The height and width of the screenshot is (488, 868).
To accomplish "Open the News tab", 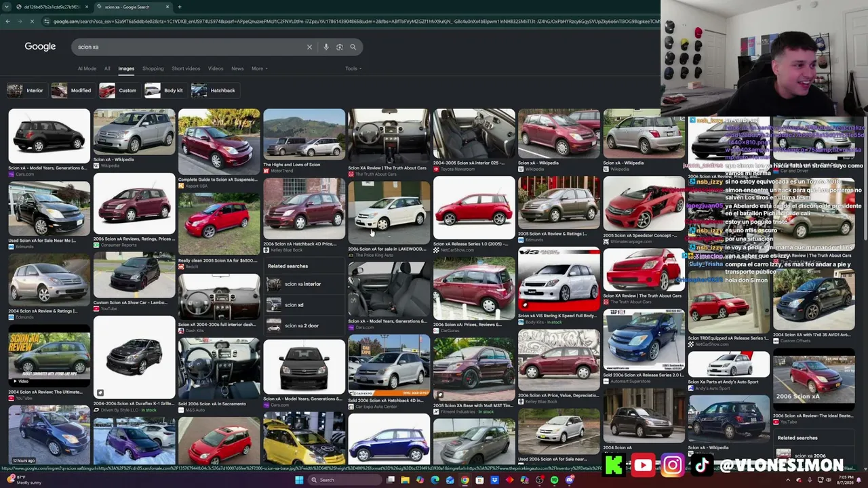I will point(237,68).
